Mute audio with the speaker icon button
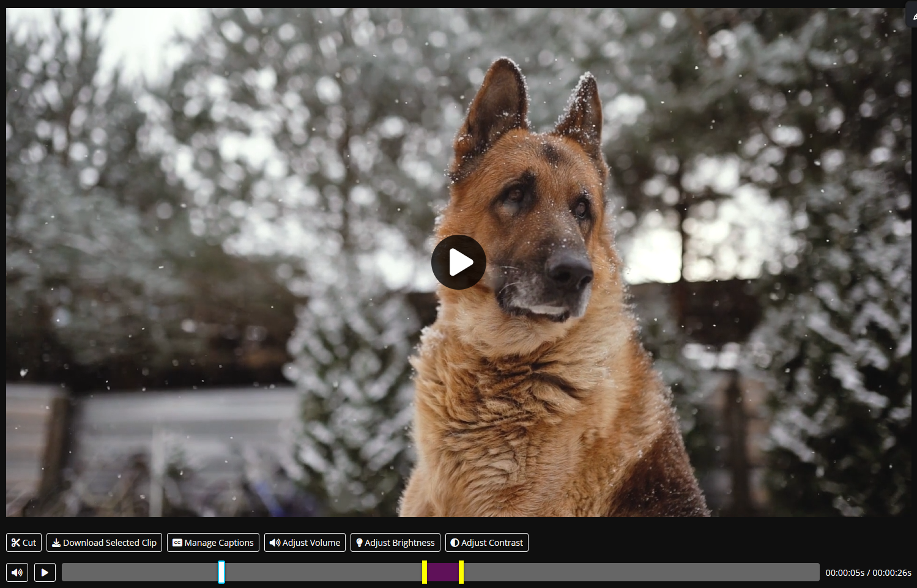Image resolution: width=917 pixels, height=588 pixels. 17,573
